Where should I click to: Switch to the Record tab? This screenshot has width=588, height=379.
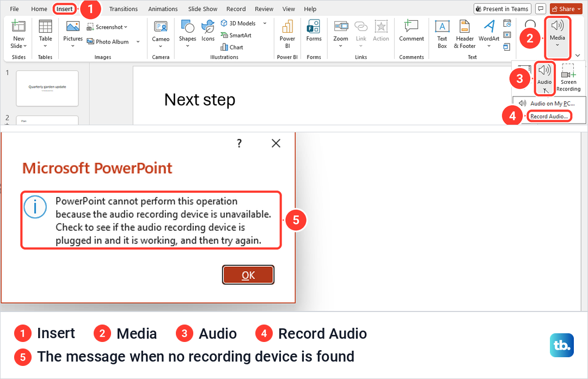pyautogui.click(x=236, y=9)
